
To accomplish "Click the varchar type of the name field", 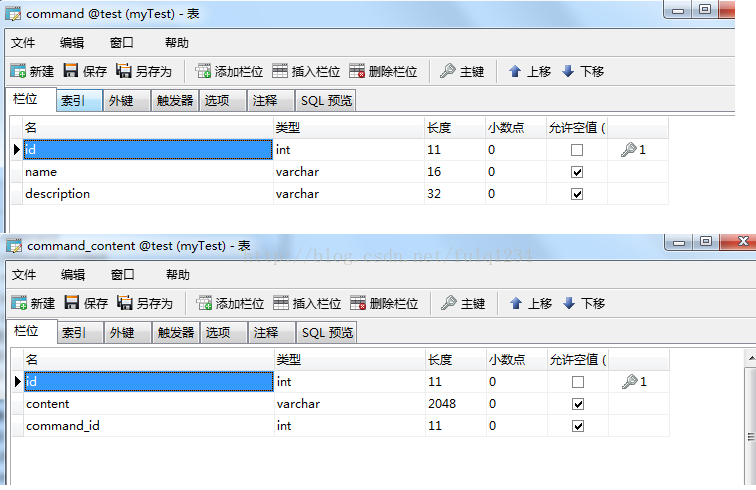I will click(x=297, y=172).
